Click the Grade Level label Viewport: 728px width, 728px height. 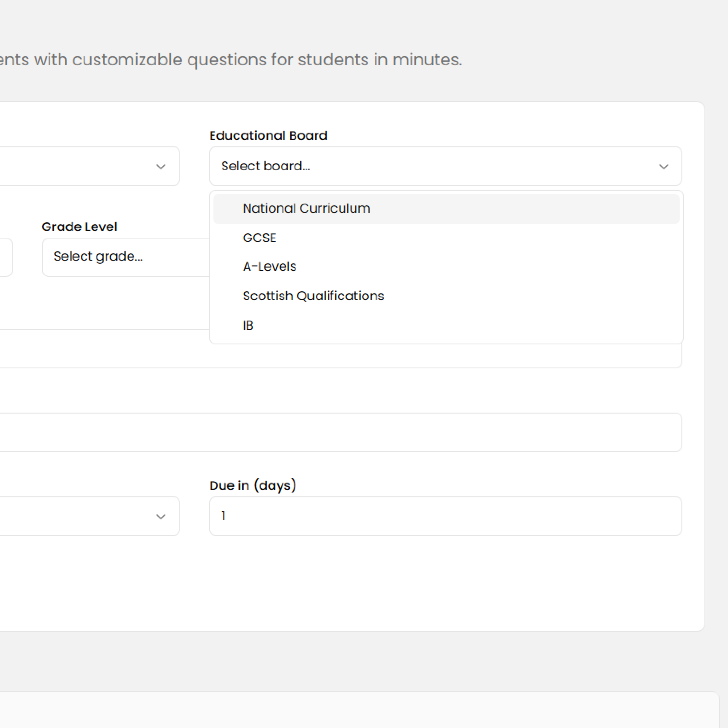coord(79,227)
